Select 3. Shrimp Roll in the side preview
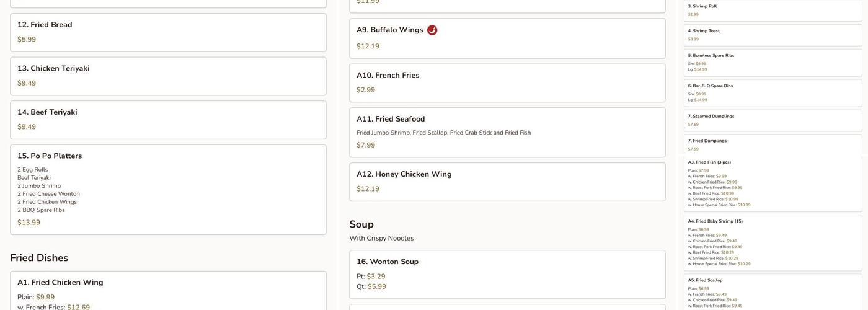Viewport: 868px width, 310px height. (773, 11)
